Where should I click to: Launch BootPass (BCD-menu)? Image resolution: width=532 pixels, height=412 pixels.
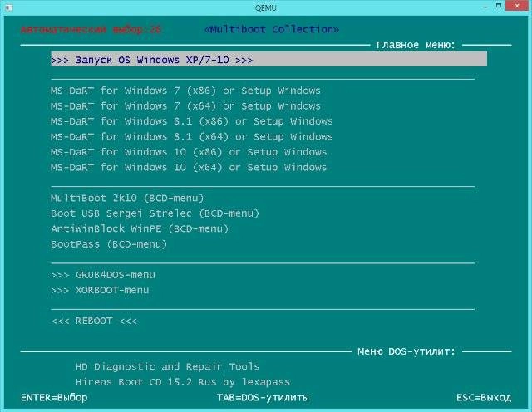109,244
